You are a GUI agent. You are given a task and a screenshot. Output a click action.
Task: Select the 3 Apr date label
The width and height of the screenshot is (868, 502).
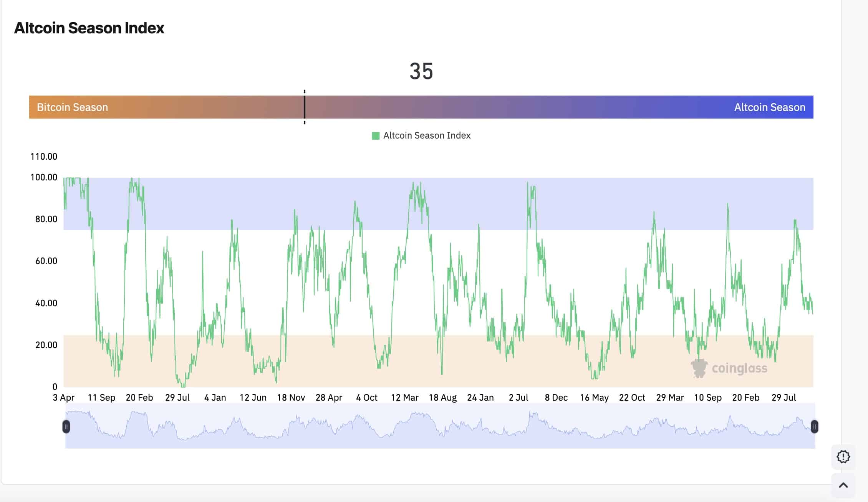pyautogui.click(x=64, y=398)
